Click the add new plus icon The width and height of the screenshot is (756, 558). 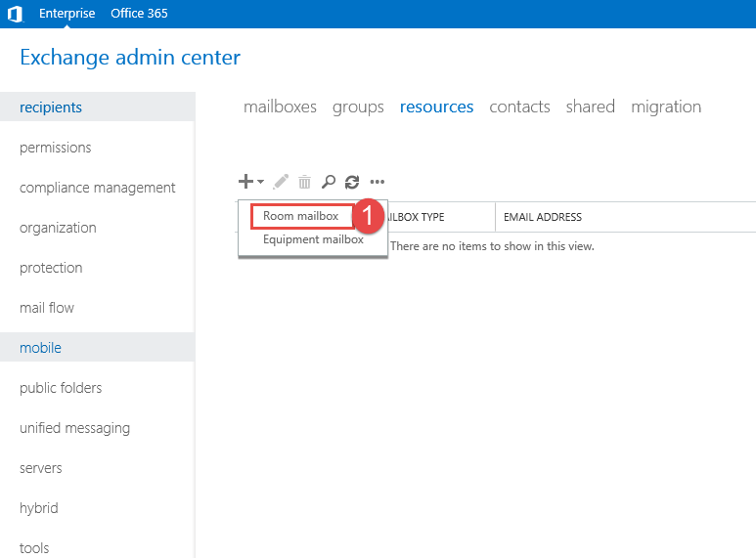pyautogui.click(x=245, y=181)
